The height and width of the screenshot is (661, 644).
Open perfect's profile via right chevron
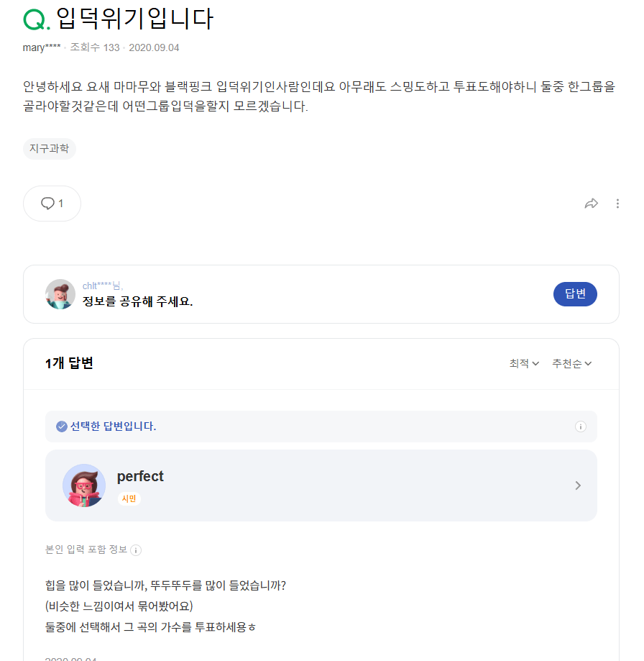pos(578,486)
